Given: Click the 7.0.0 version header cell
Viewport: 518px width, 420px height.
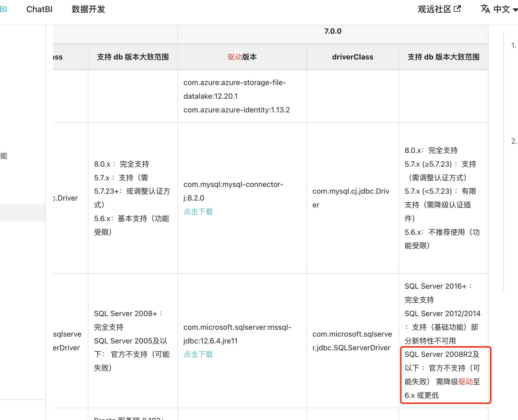Looking at the screenshot, I should 333,31.
